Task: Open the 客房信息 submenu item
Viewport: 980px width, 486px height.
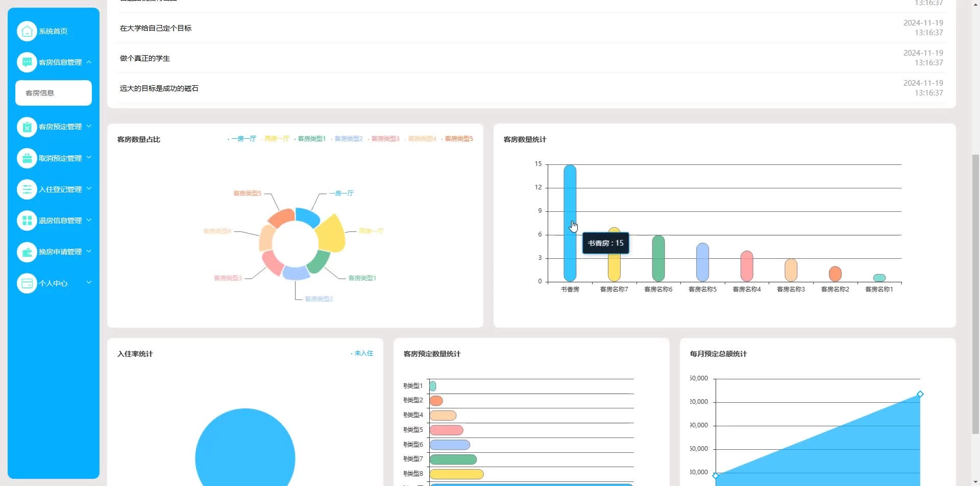Action: tap(54, 93)
